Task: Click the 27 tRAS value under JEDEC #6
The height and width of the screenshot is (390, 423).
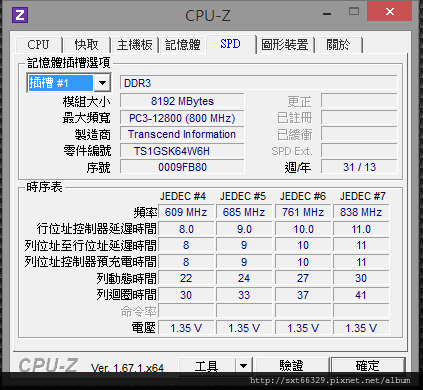Action: 303,278
